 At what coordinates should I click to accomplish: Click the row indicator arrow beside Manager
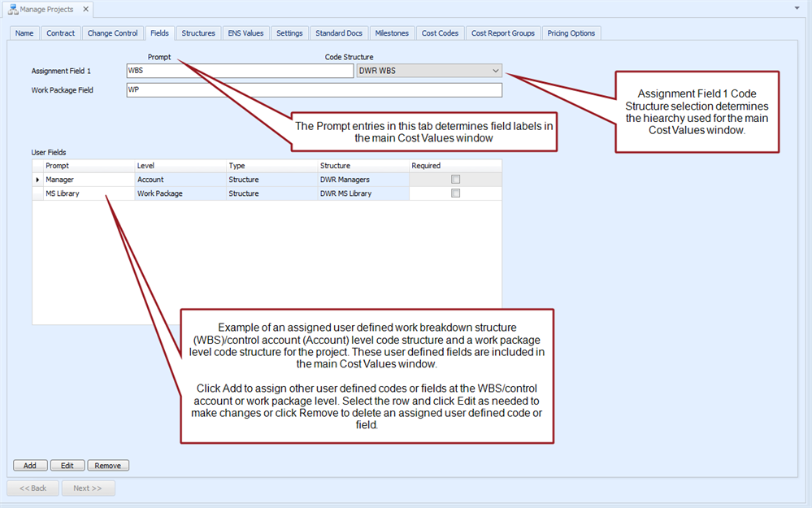click(37, 180)
